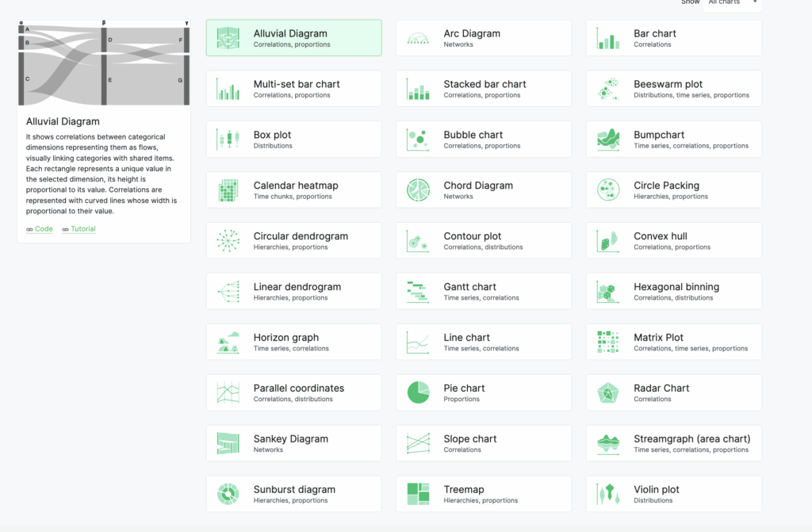Open the Show charts filter dropdown
The width and height of the screenshot is (812, 532).
coord(732,3)
